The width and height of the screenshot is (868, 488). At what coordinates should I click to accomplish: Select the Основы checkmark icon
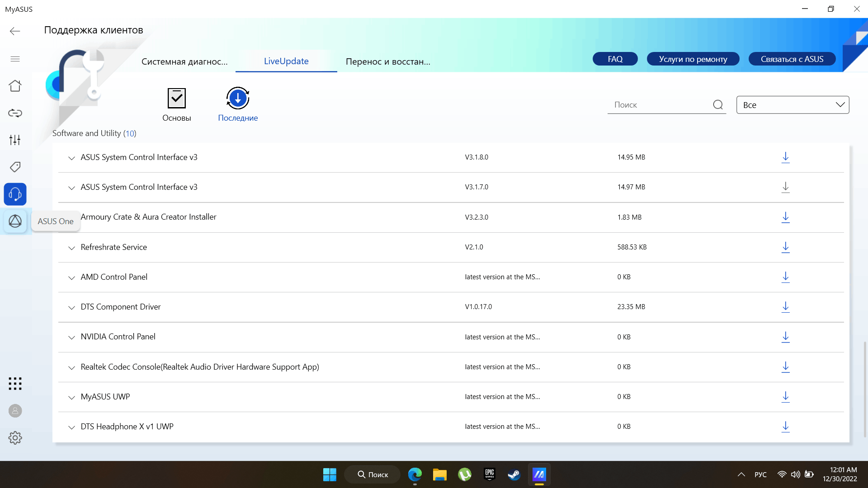tap(177, 98)
